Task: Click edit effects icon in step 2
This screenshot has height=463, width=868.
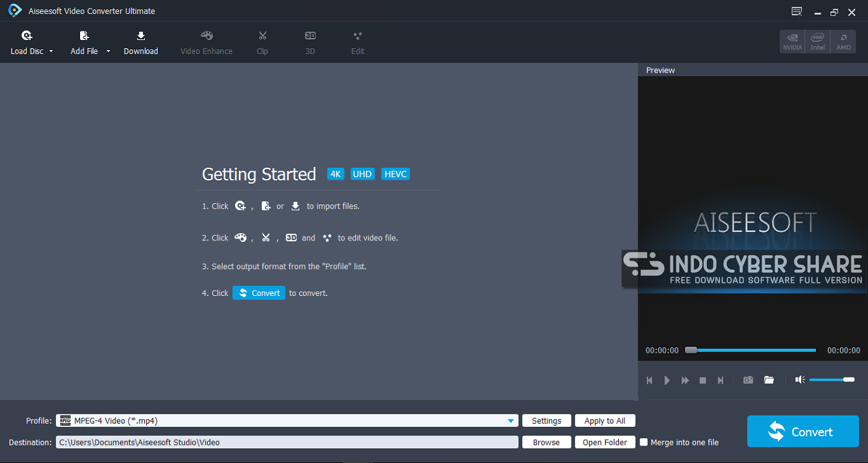Action: tap(327, 238)
